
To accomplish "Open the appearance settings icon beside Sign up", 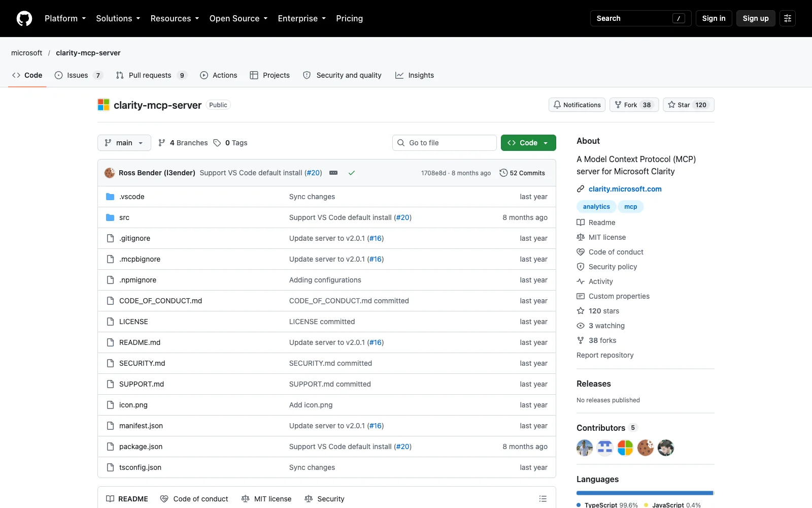I will [788, 18].
